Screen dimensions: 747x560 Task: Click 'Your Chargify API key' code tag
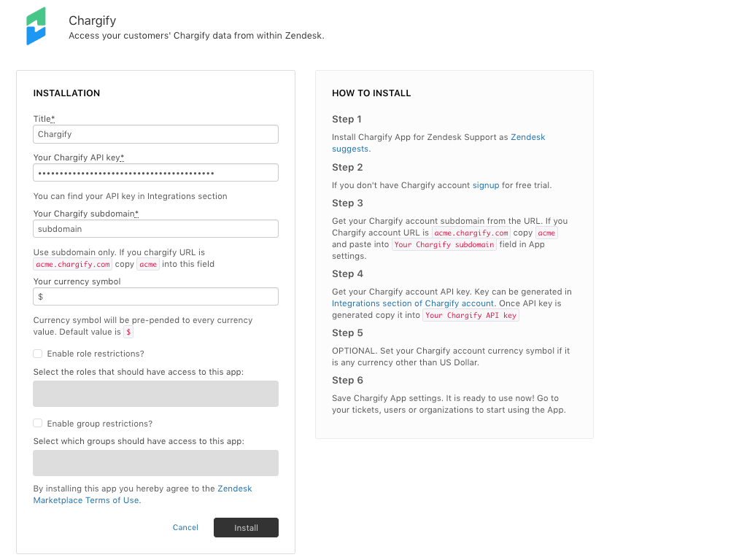pos(471,316)
